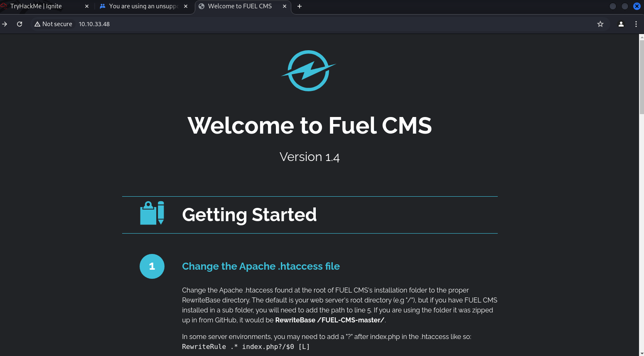Select the Welcome to FUEL CMS tab
644x356 pixels.
[240, 6]
